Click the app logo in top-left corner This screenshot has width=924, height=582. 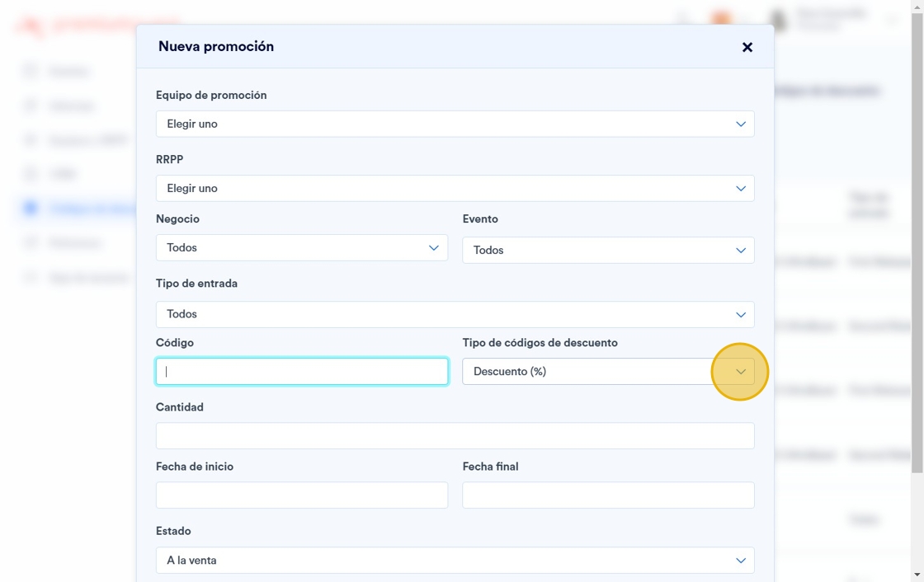pyautogui.click(x=31, y=26)
